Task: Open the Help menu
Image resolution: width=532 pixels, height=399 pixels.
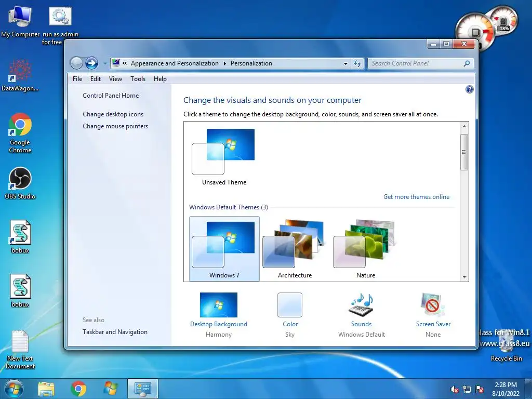Action: coord(160,79)
